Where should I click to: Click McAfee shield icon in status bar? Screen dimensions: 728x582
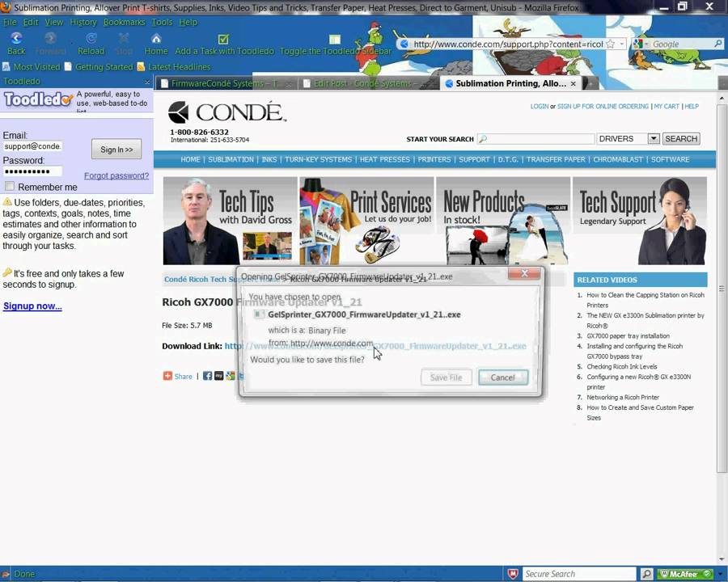point(513,574)
